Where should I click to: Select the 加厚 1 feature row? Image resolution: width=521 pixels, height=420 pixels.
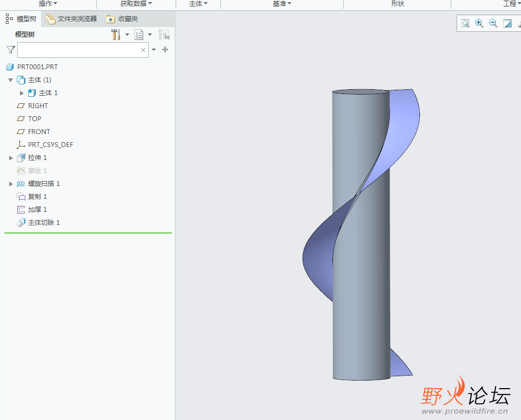point(37,210)
